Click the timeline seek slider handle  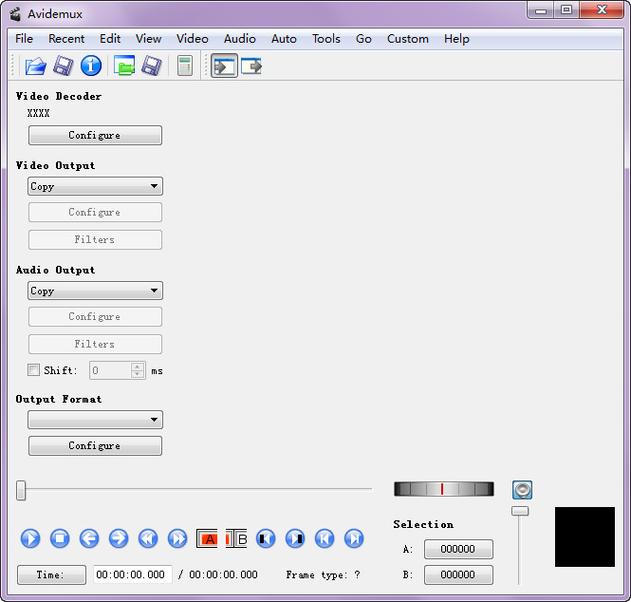click(21, 490)
